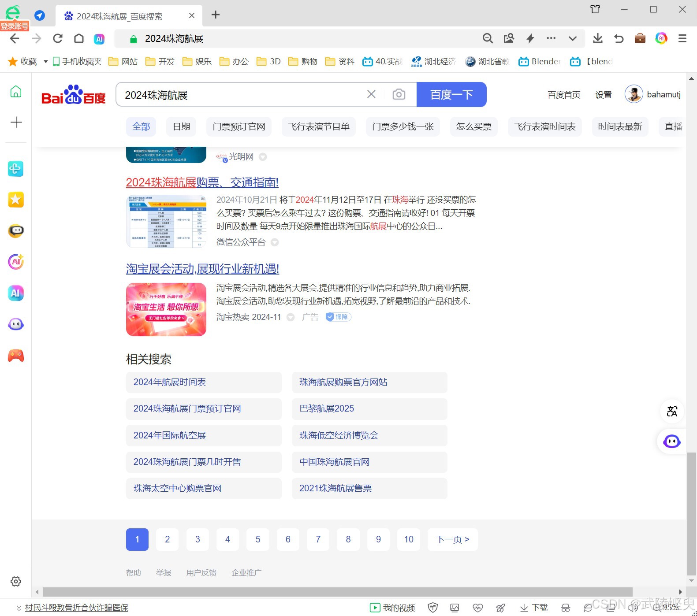This screenshot has width=697, height=616.
Task: Expand dropdown next to 光明网 source
Action: tap(263, 157)
